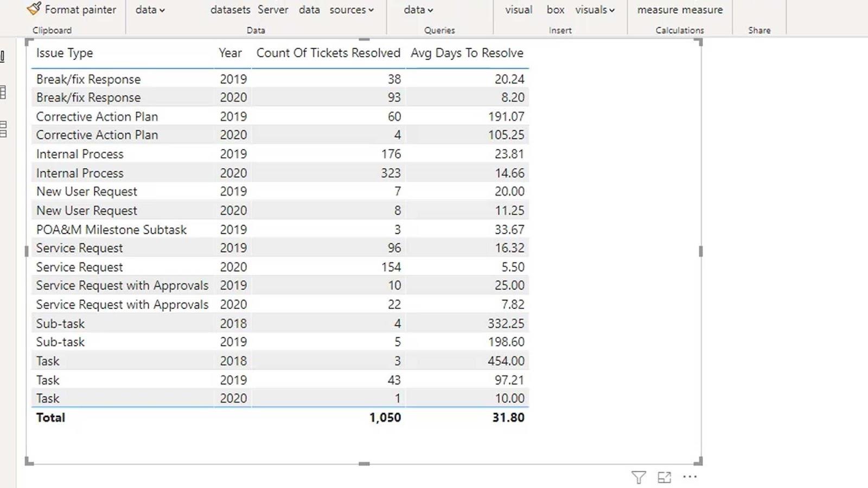The width and height of the screenshot is (868, 488).
Task: Click the SQL Server button
Action: point(273,10)
